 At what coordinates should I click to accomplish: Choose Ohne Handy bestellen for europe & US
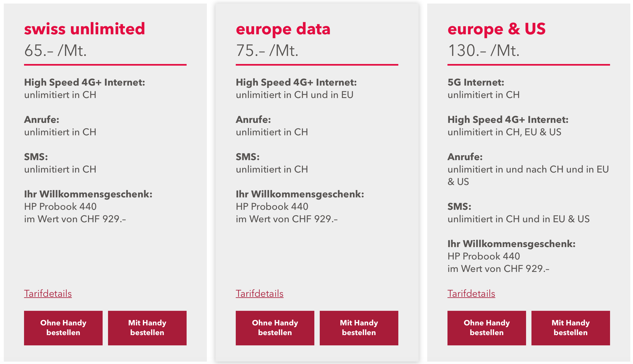coord(487,328)
